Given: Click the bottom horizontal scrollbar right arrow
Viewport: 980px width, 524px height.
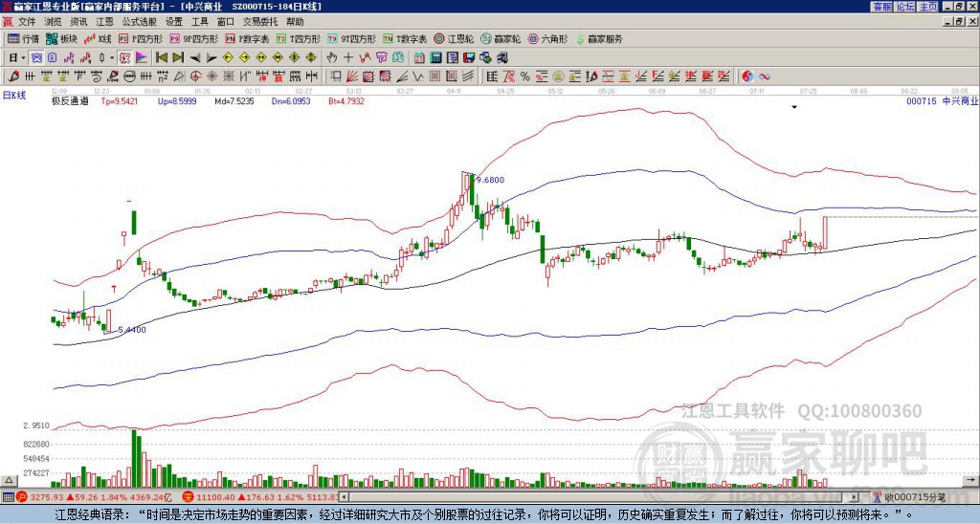Looking at the screenshot, I should [x=855, y=497].
